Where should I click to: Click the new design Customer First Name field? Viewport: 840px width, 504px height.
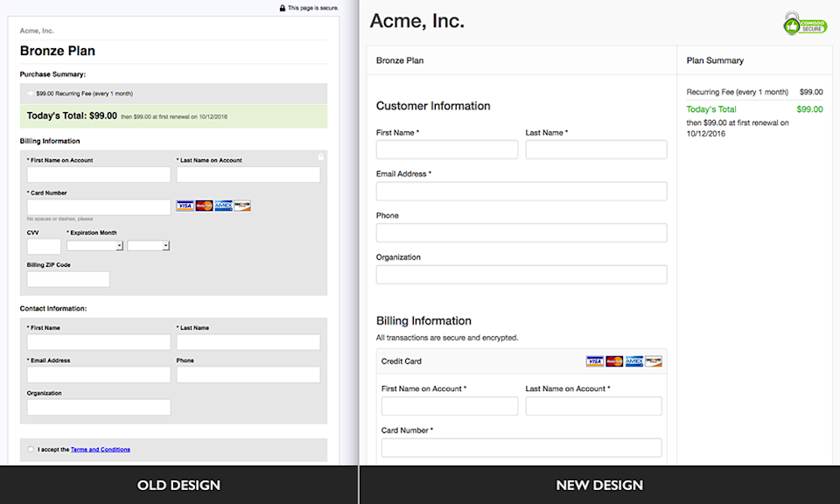(x=447, y=150)
